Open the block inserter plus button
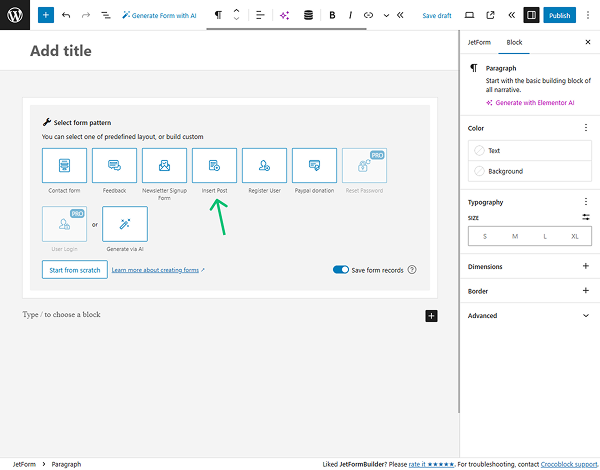 click(x=45, y=15)
